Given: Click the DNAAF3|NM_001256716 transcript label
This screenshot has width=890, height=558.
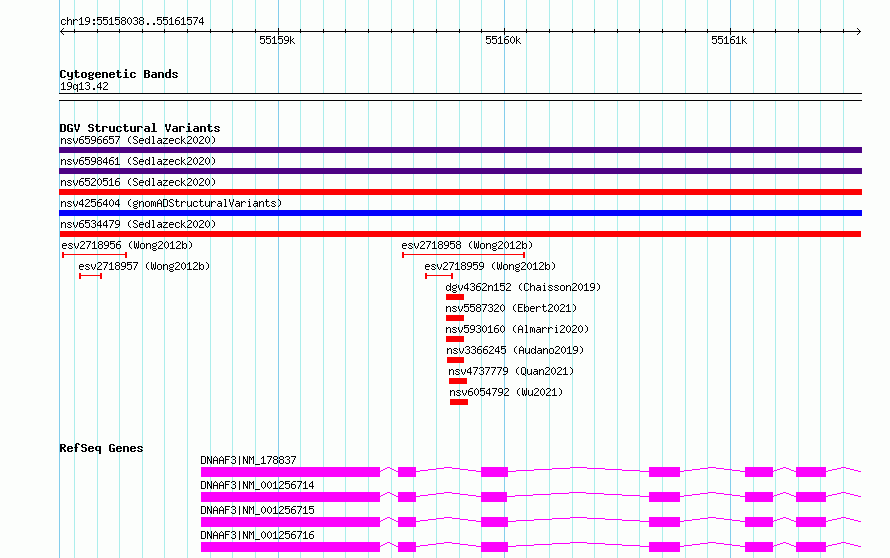Looking at the screenshot, I should tap(257, 535).
